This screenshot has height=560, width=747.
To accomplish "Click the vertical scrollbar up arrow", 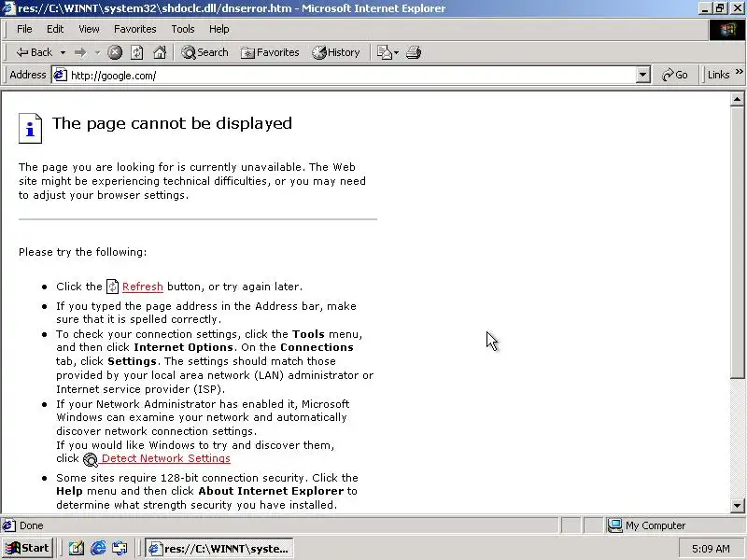I will click(x=737, y=100).
